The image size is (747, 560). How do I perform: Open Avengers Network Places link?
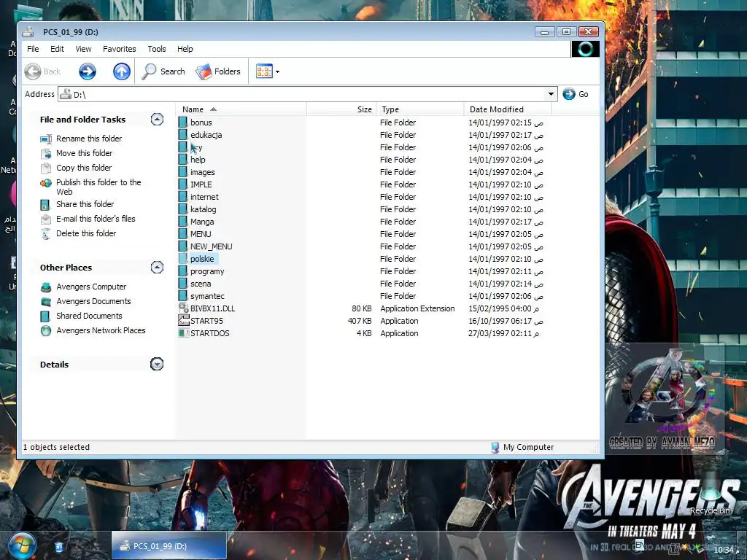coord(101,330)
